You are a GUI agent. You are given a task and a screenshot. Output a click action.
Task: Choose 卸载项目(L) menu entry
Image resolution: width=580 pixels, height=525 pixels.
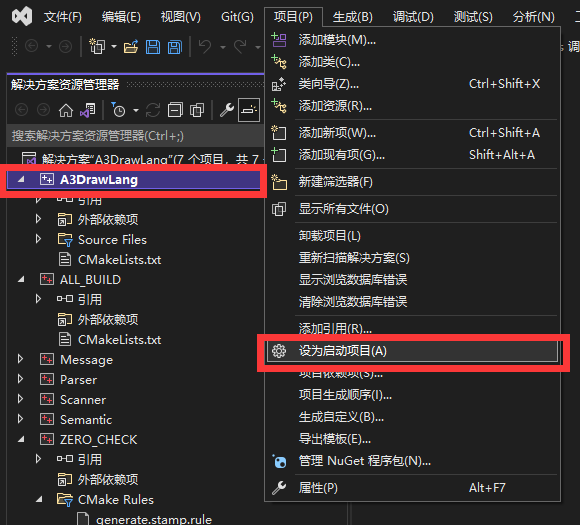[412, 236]
